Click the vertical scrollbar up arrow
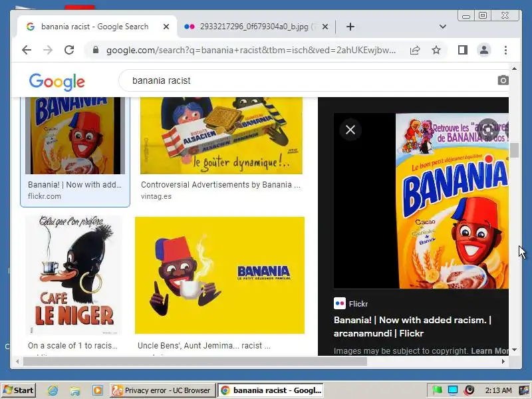Screen dimensions: 532x399 pyautogui.click(x=514, y=68)
